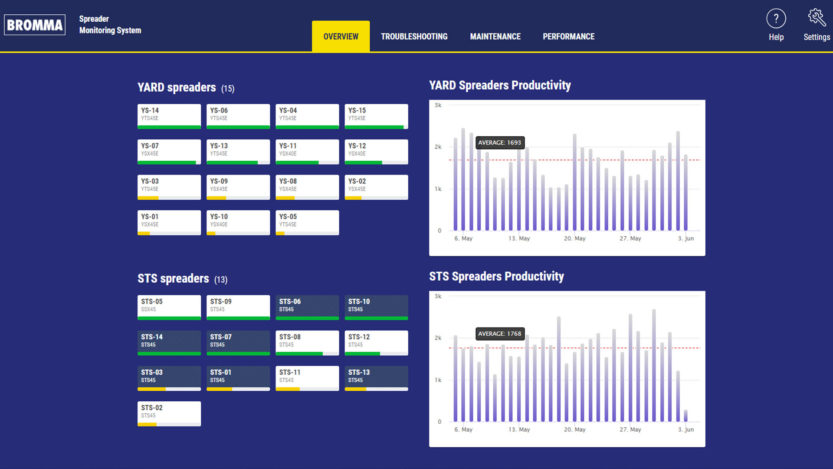Open yard spreader YS-07 tile
Image resolution: width=833 pixels, height=469 pixels.
(x=169, y=151)
